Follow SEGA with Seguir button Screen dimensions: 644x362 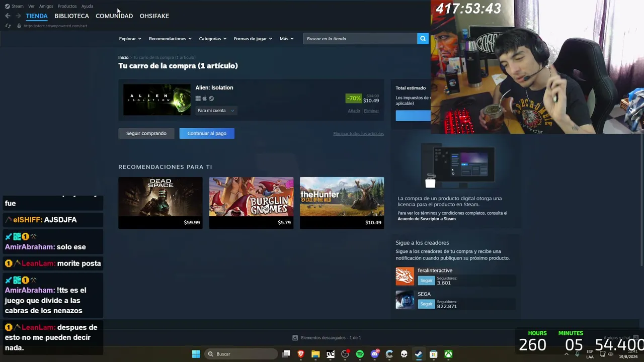[426, 304]
